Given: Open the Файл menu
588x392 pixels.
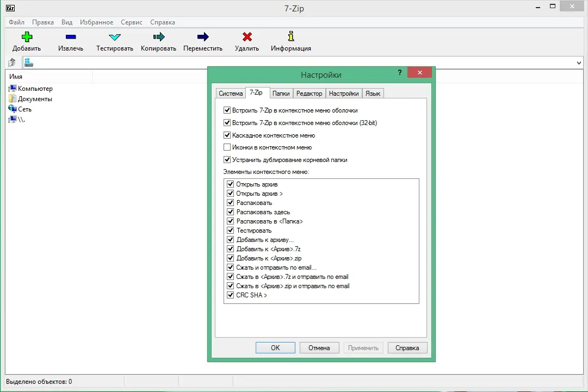Looking at the screenshot, I should coord(16,22).
